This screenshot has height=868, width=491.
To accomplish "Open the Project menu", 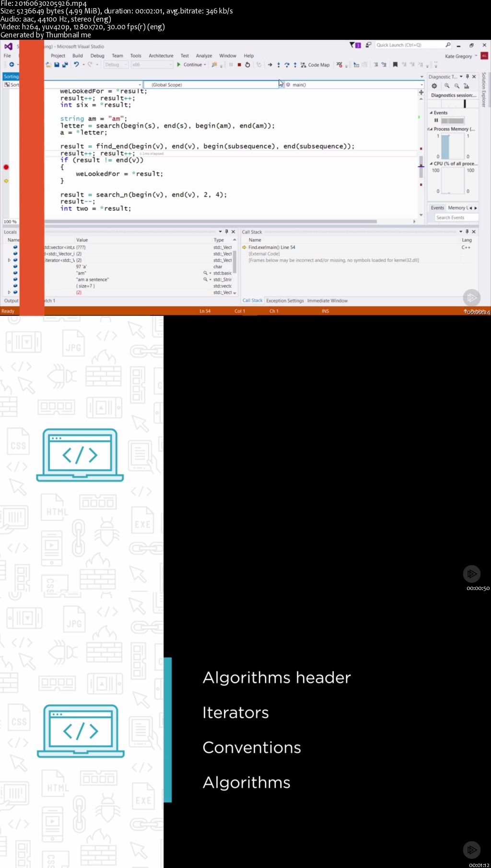I will [58, 56].
